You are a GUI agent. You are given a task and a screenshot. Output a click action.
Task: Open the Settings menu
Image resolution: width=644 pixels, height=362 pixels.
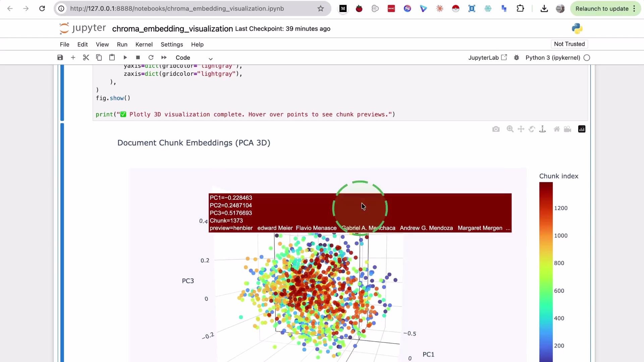pos(172,44)
